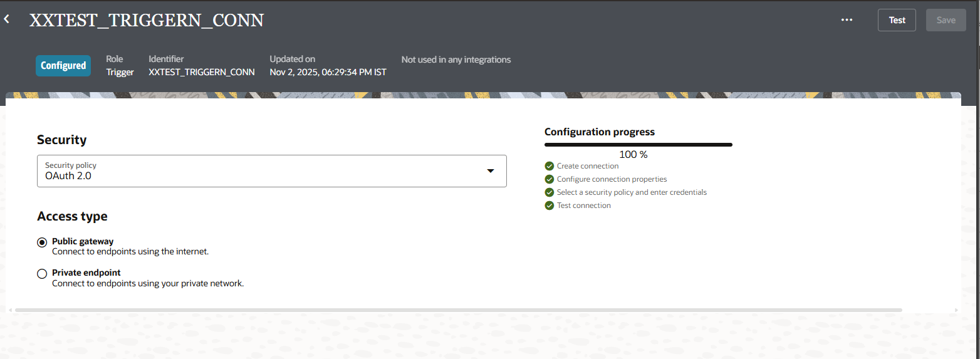Click the checkmark beside Select a security policy
Screen dimensions: 980x359
click(x=550, y=192)
